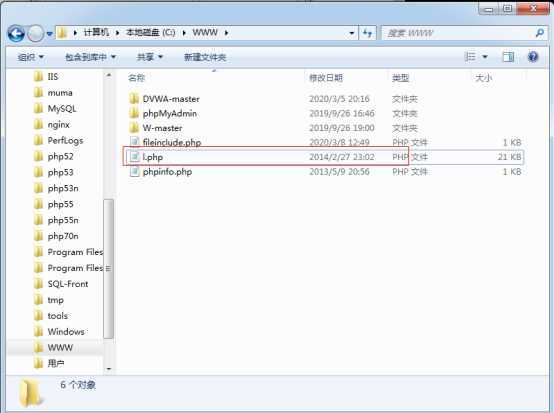Viewport: 554px width, 413px height.
Task: Select WWW segment in the address breadcrumb
Action: tap(205, 33)
